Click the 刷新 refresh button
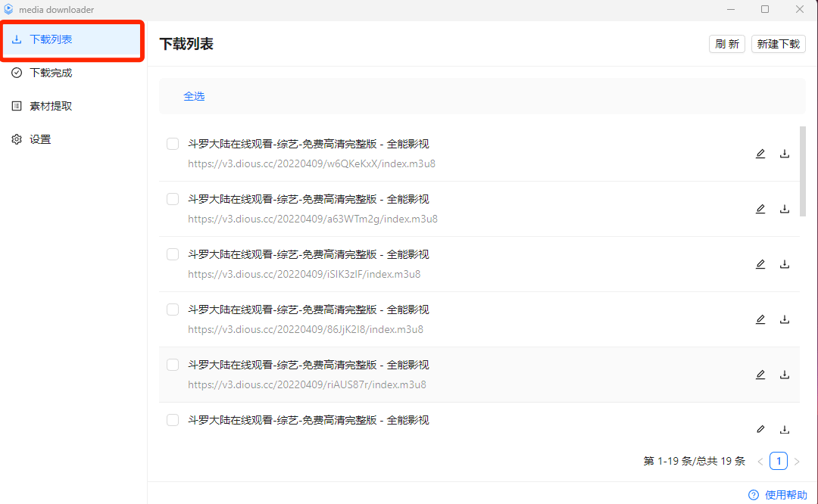The width and height of the screenshot is (818, 504). pyautogui.click(x=727, y=44)
